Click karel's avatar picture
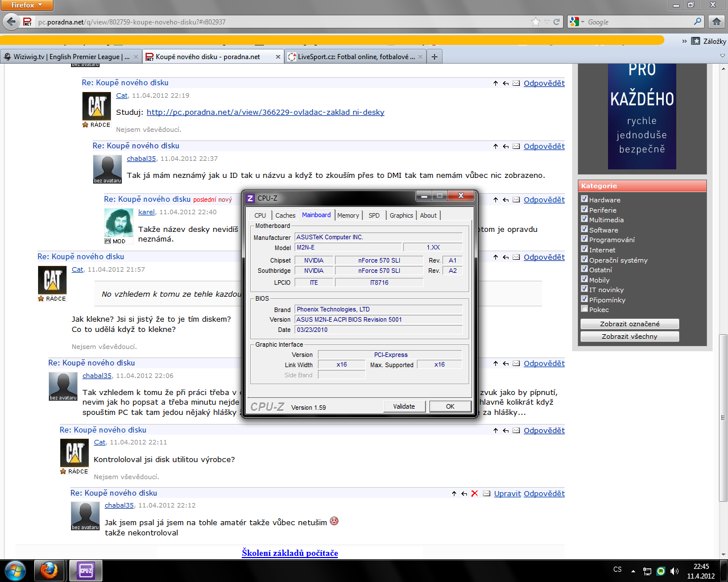Image resolution: width=728 pixels, height=582 pixels. pos(119,223)
